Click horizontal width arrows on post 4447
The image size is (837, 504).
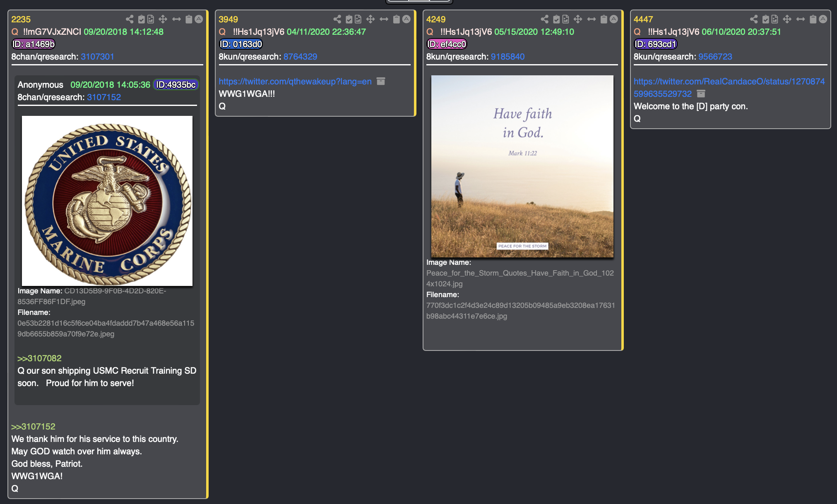tap(801, 19)
